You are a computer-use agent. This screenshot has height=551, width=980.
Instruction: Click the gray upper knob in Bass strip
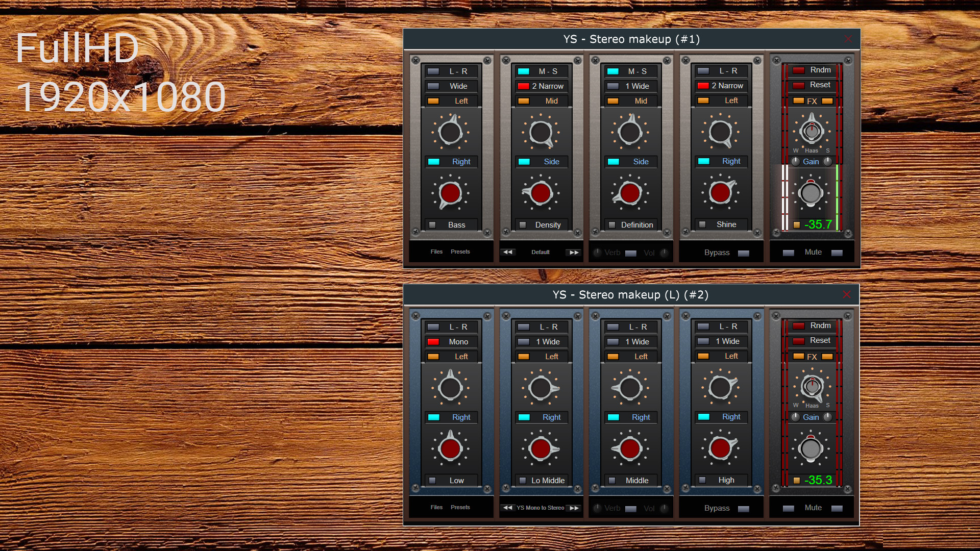(x=450, y=133)
